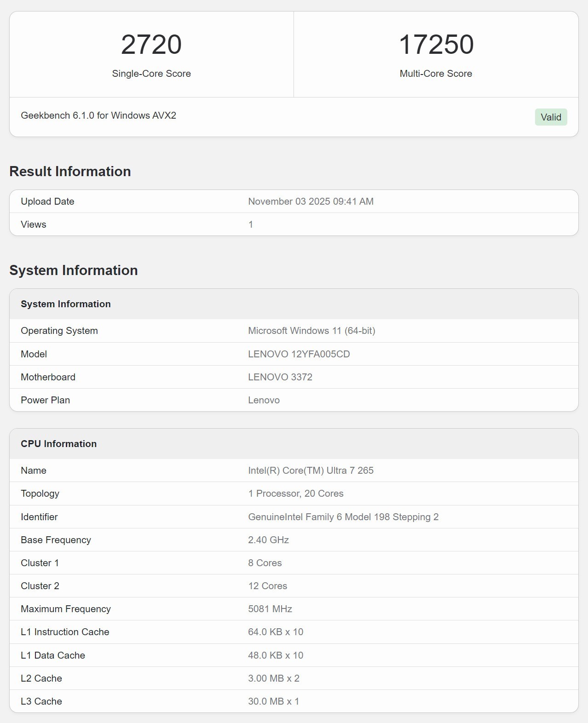The image size is (588, 723).
Task: Click the Valid status badge
Action: click(551, 117)
